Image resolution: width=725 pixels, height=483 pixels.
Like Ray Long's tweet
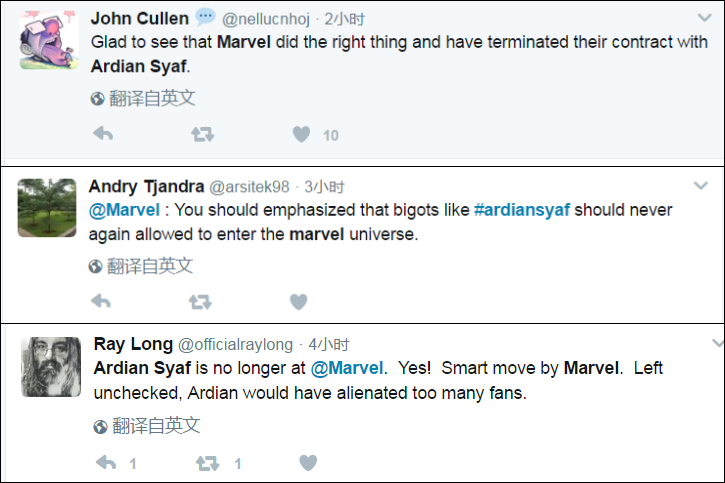pos(308,463)
